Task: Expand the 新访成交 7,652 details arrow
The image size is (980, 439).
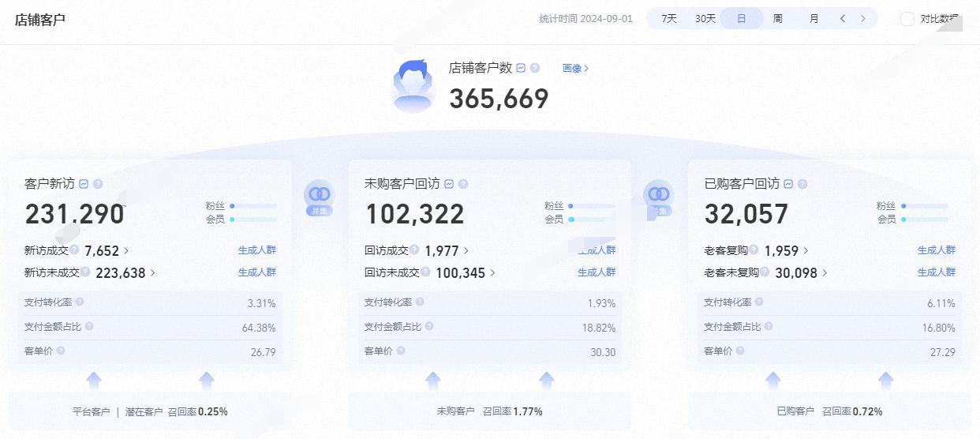Action: pyautogui.click(x=126, y=250)
